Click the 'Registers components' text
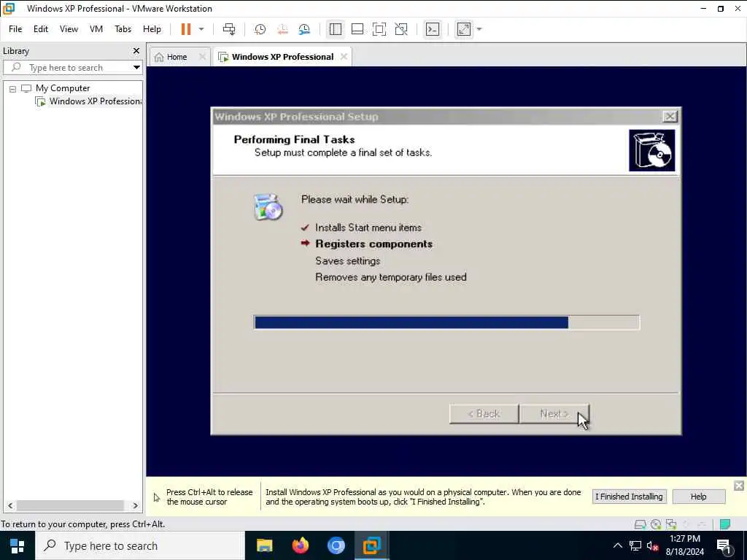 374,244
